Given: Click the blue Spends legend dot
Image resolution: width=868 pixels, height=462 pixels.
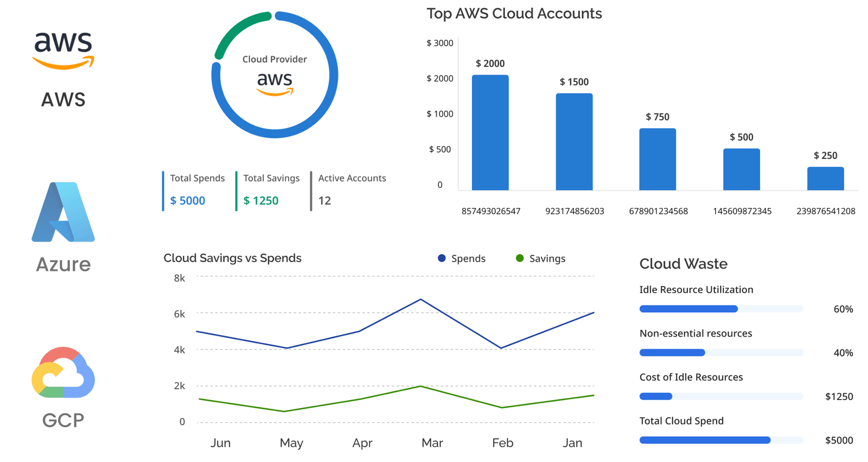Looking at the screenshot, I should [442, 258].
